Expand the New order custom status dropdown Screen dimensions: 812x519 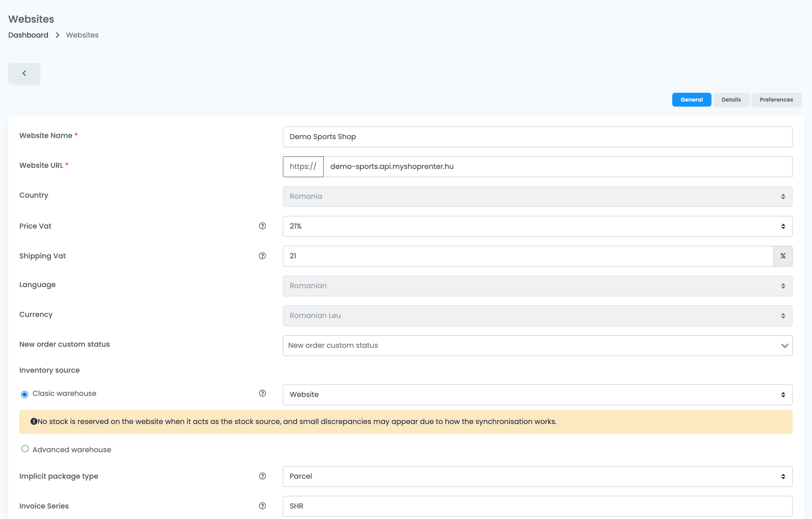coord(537,345)
